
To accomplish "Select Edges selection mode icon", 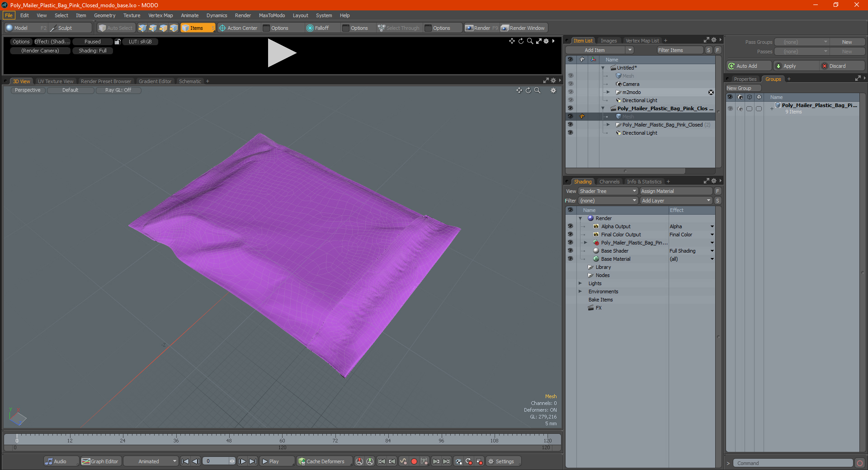I will tap(153, 28).
